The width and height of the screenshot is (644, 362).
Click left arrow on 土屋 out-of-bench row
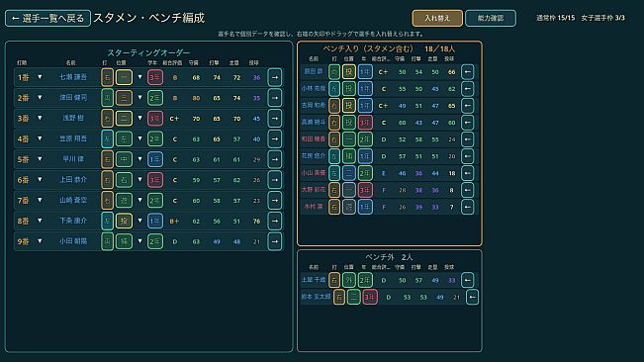point(467,280)
